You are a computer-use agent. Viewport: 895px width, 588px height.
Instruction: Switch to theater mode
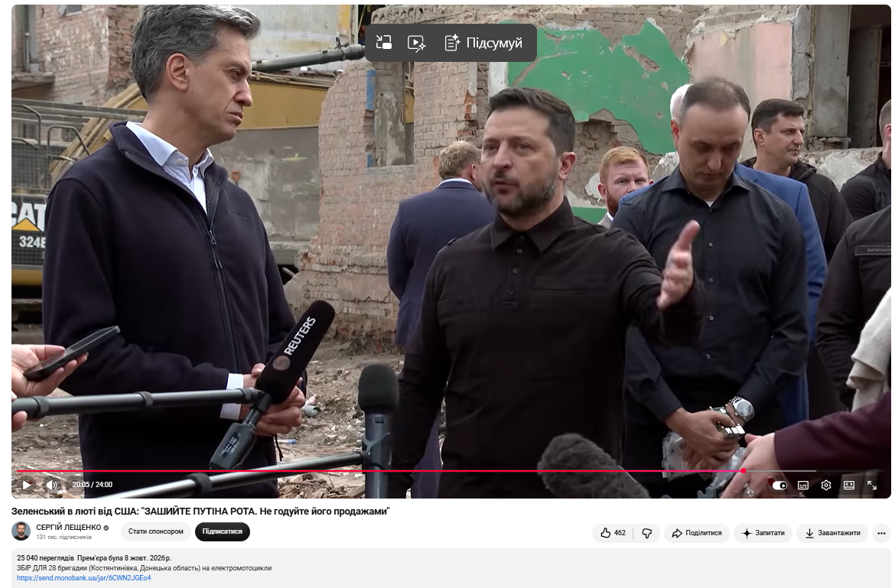pos(849,486)
